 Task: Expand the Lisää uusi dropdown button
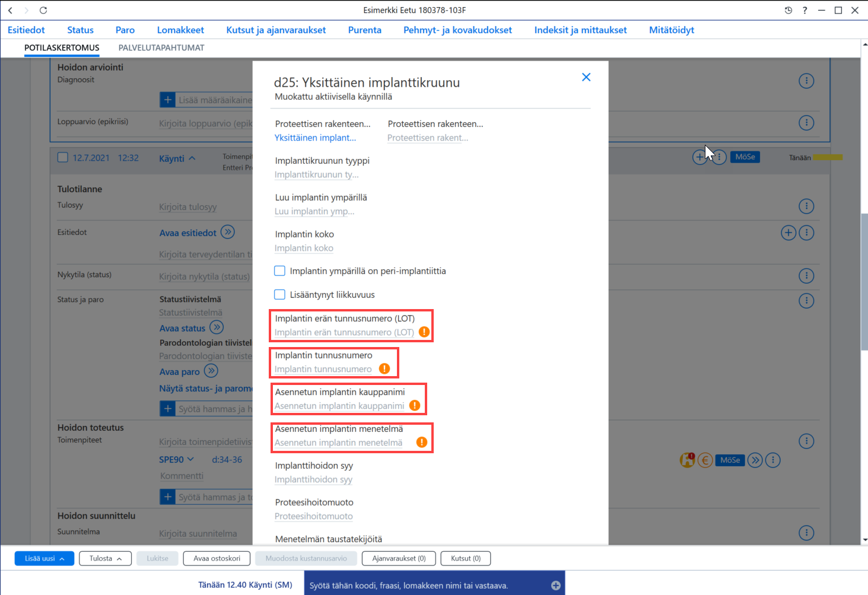coord(44,558)
